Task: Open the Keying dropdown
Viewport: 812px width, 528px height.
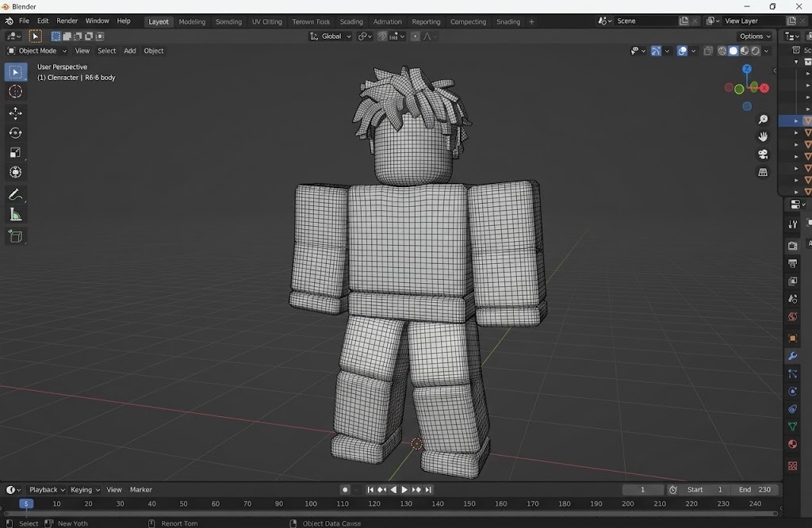Action: pyautogui.click(x=85, y=490)
